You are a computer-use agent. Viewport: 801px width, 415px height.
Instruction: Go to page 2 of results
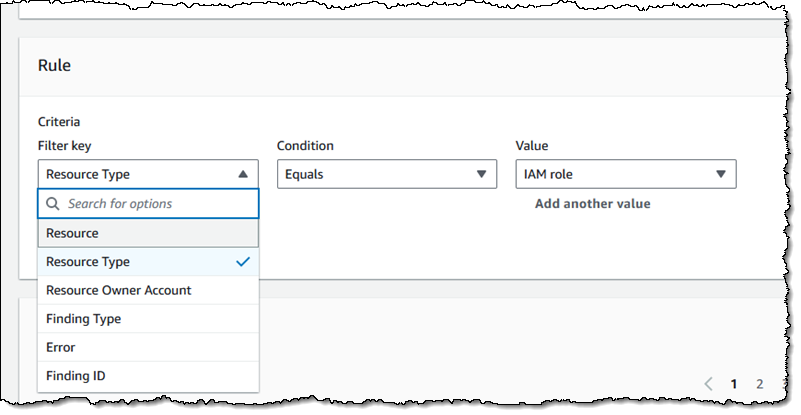(760, 383)
